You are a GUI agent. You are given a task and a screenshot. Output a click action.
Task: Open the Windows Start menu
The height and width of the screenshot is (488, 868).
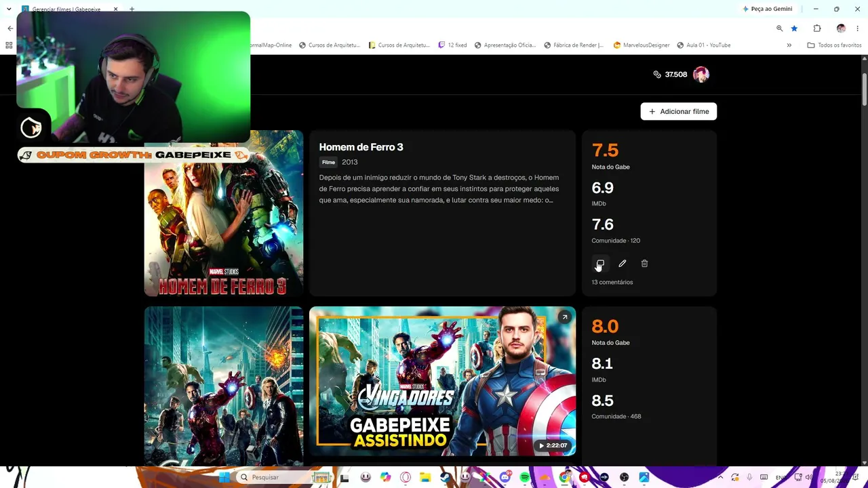click(224, 477)
